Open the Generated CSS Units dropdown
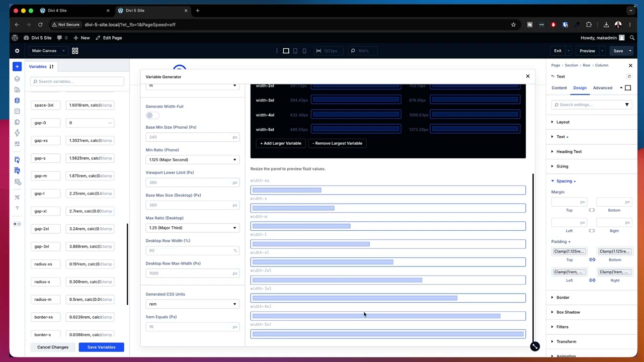This screenshot has height=362, width=644. [193, 304]
